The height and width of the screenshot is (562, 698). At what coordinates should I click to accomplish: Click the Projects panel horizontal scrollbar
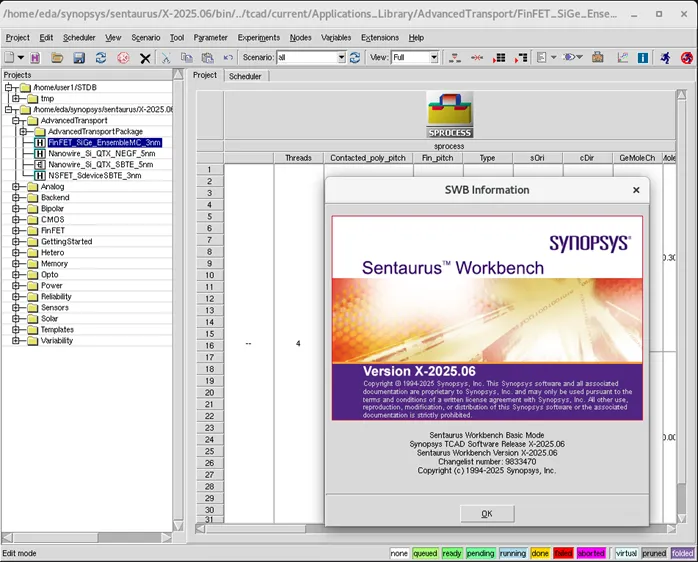point(87,538)
